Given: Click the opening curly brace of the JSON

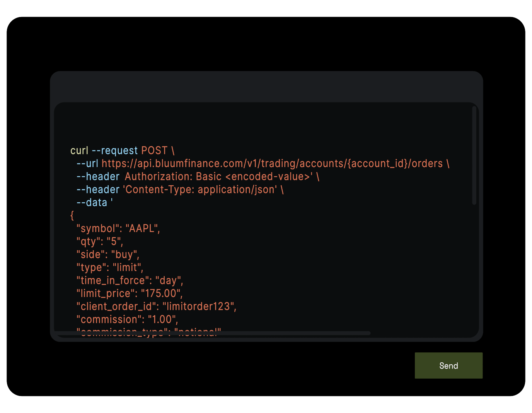Looking at the screenshot, I should tap(72, 215).
